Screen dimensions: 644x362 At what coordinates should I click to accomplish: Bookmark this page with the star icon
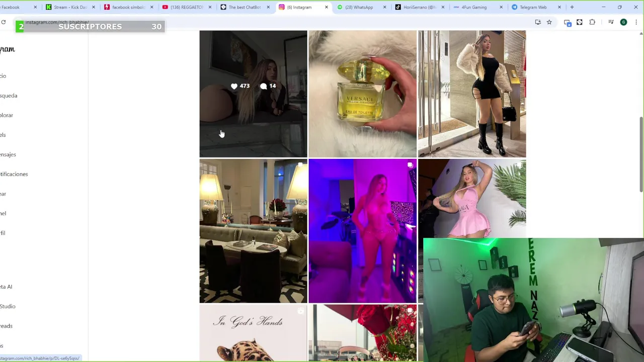coord(549,22)
